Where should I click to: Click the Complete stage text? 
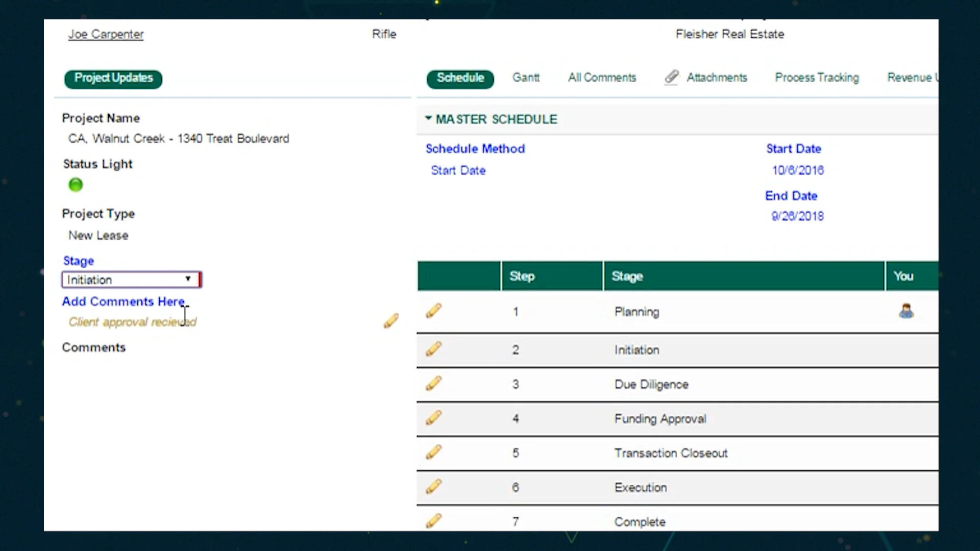coord(640,522)
